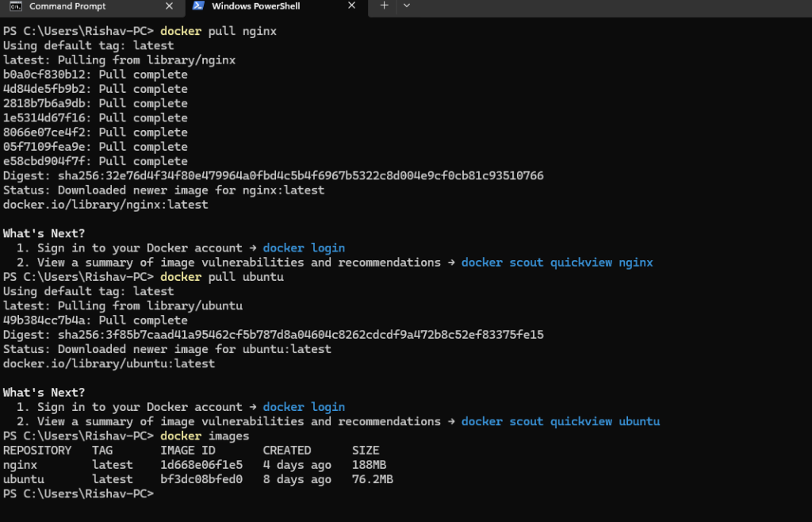The height and width of the screenshot is (522, 812).
Task: Click 'ubuntu' in the repository column
Action: 24,479
